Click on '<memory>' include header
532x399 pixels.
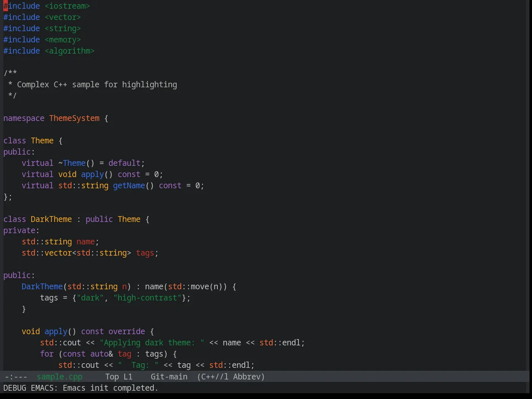click(63, 39)
